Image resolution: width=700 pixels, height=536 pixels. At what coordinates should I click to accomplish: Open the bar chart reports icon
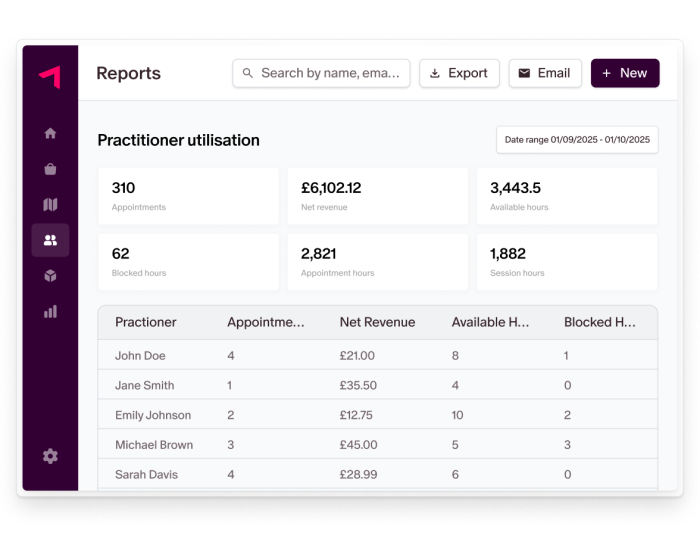click(50, 312)
